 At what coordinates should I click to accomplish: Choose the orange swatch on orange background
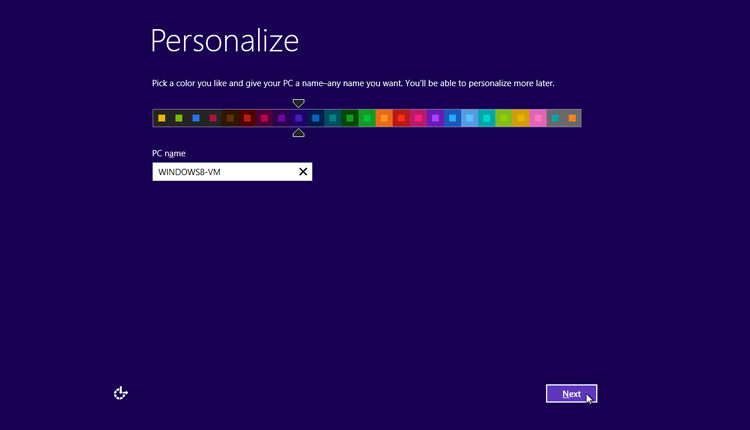(x=384, y=118)
